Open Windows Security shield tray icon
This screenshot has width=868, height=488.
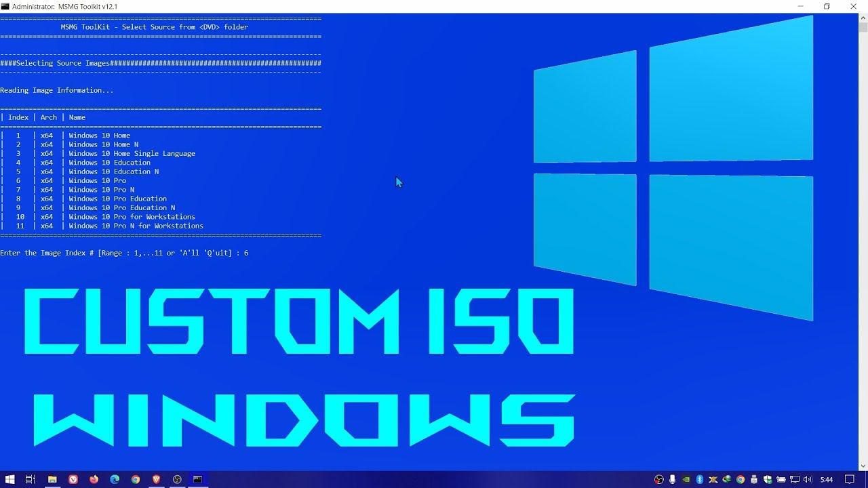point(768,479)
